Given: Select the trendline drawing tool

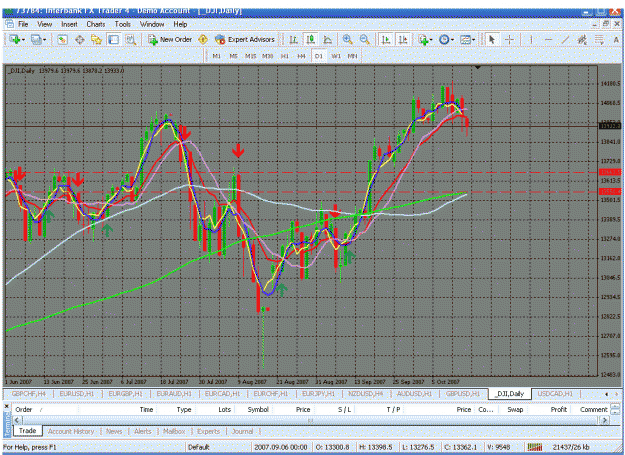Looking at the screenshot, I should 565,39.
